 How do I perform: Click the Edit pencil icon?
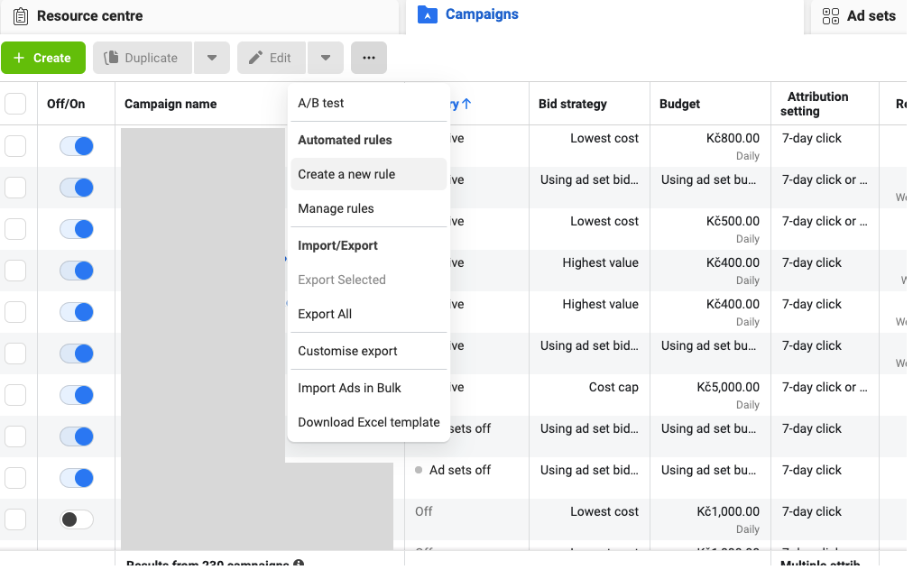pyautogui.click(x=256, y=58)
